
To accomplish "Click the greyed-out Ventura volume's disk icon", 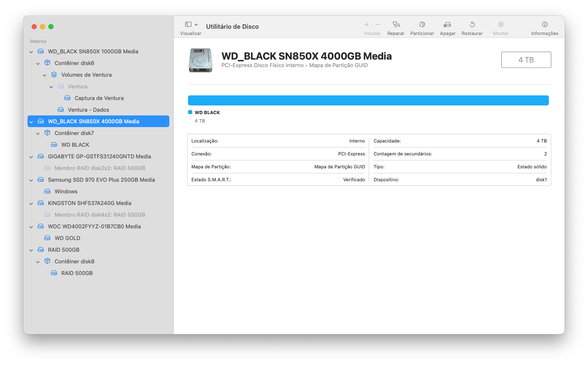I will pyautogui.click(x=61, y=86).
